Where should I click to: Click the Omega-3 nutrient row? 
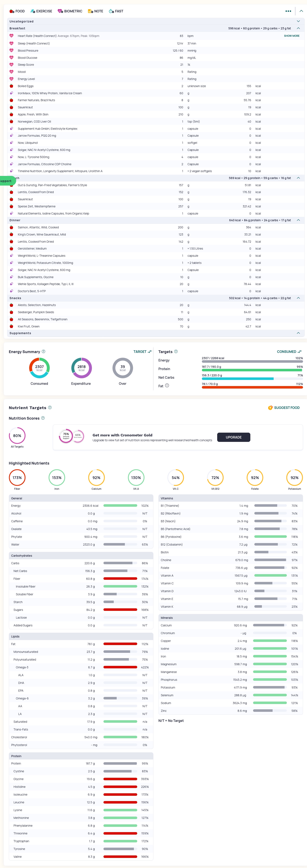[81, 667]
